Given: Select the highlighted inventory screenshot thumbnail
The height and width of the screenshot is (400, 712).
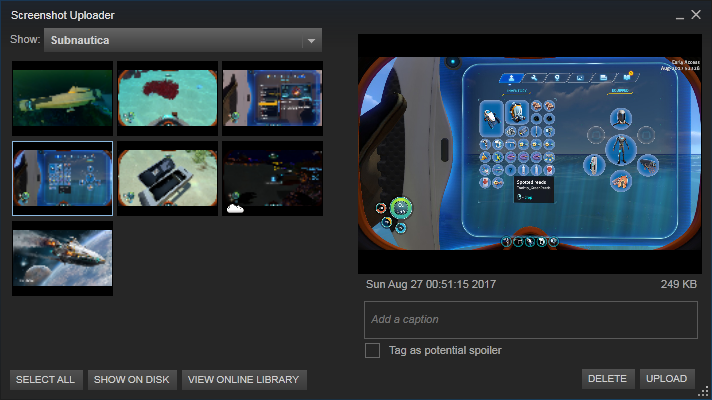Looking at the screenshot, I should point(63,178).
